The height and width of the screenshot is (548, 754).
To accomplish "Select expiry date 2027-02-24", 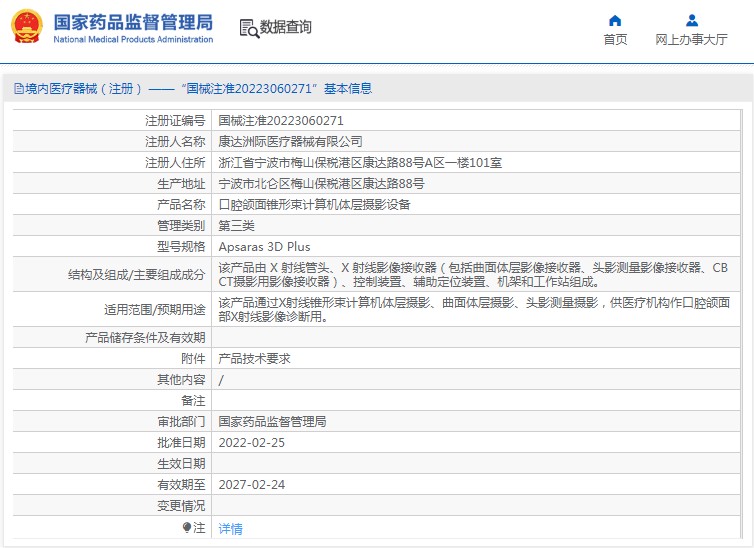I will click(x=251, y=485).
